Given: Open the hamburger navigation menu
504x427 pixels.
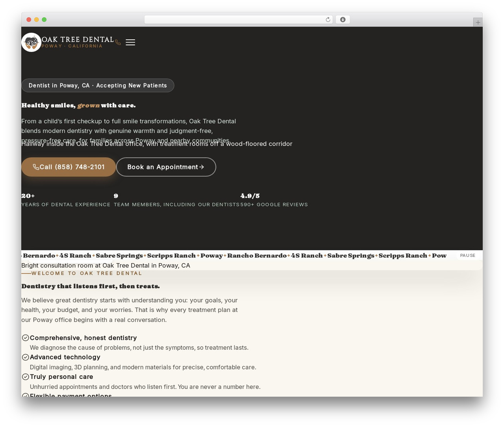Looking at the screenshot, I should pos(130,42).
